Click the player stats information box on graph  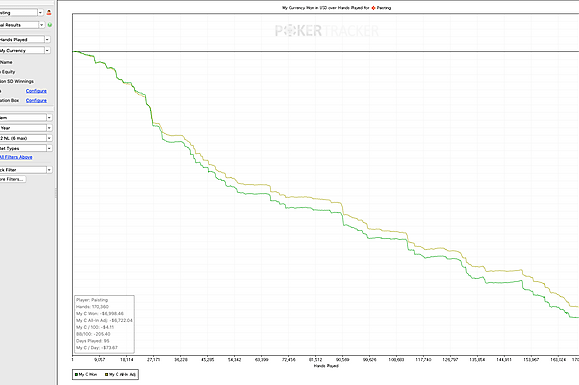[104, 324]
